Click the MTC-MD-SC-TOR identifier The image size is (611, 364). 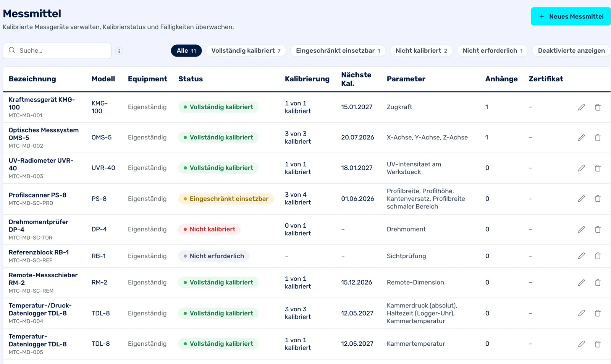pos(31,238)
